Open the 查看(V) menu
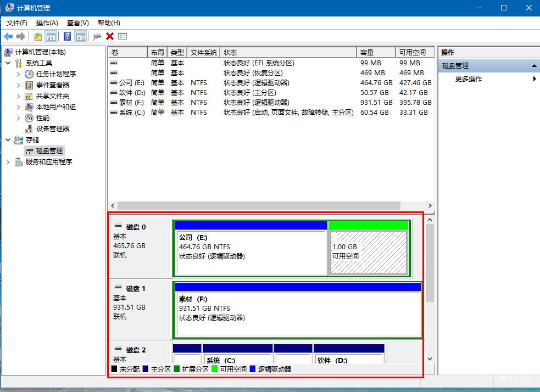 pos(77,23)
